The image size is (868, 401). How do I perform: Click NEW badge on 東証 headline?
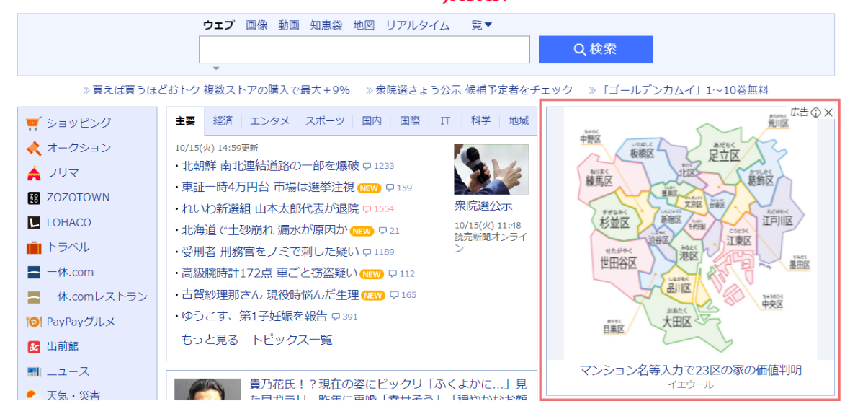click(370, 188)
